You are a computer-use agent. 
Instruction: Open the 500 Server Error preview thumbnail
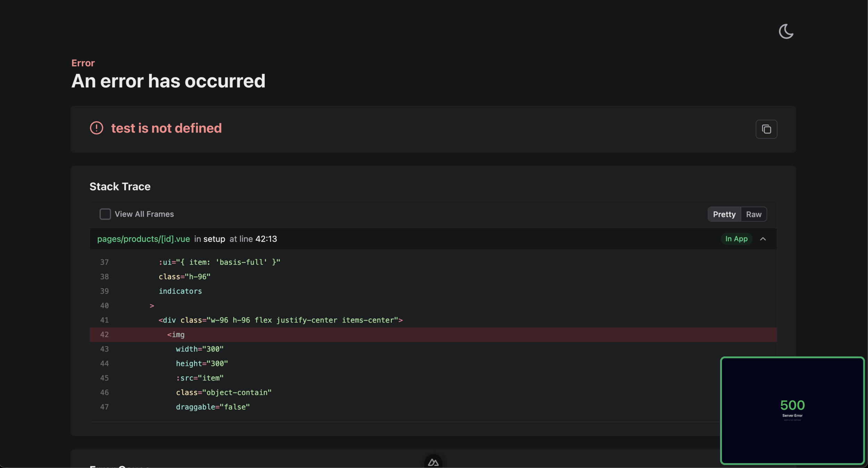pos(792,410)
